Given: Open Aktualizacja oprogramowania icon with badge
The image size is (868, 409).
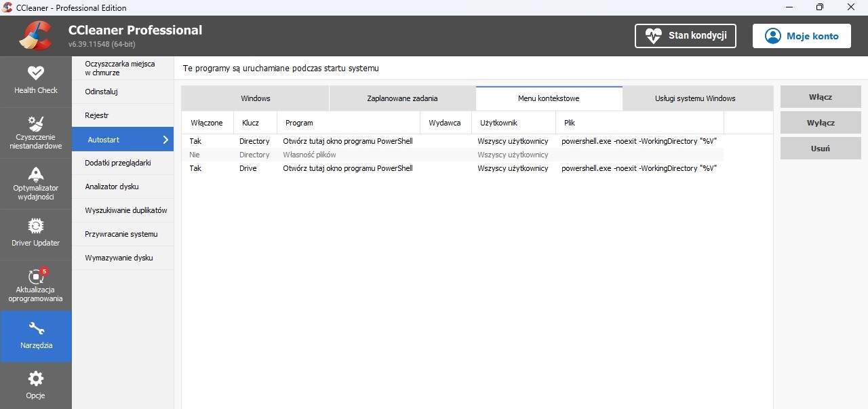Looking at the screenshot, I should [x=37, y=276].
